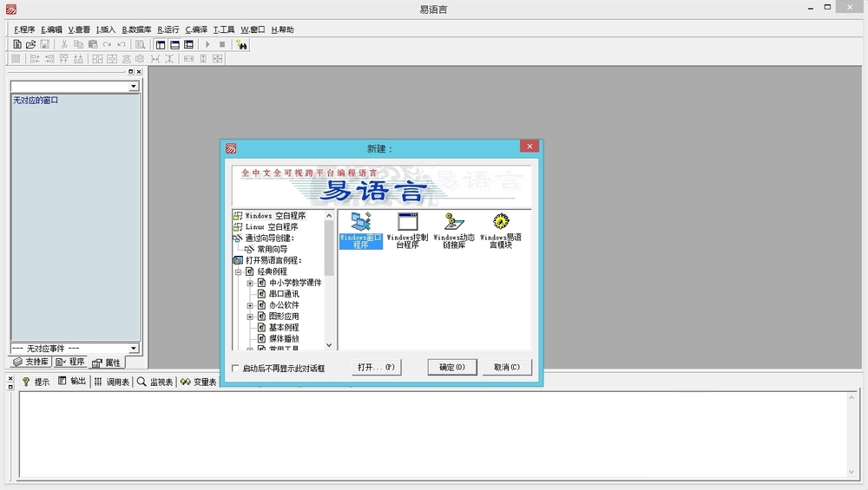The image size is (868, 490).
Task: Open the top combo box in left panel
Action: (134, 86)
